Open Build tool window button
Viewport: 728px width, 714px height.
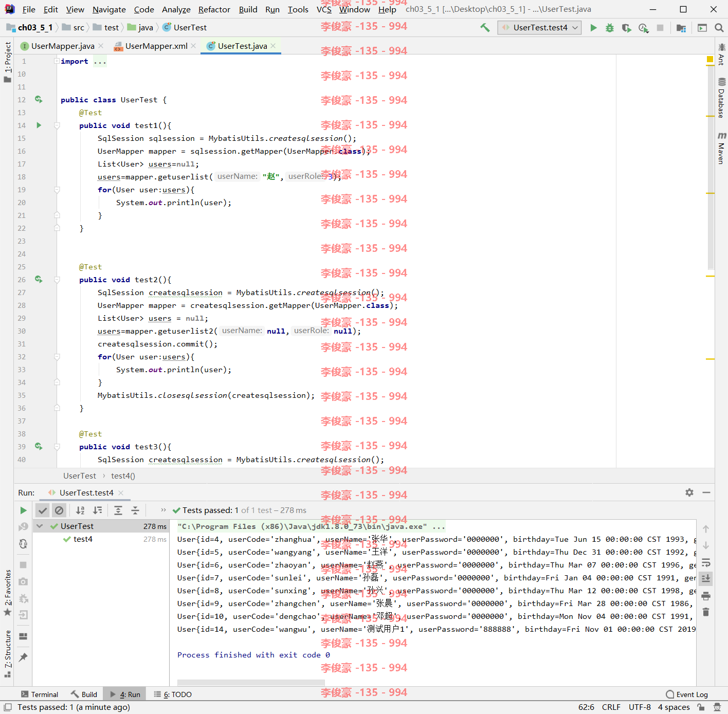[84, 694]
